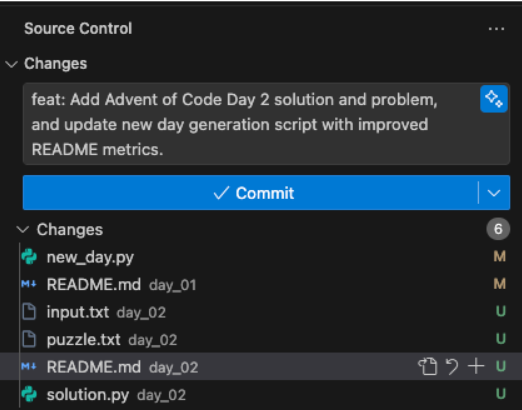The image size is (522, 410).
Task: Click markdown icon of README.md day_01
Action: tap(29, 284)
